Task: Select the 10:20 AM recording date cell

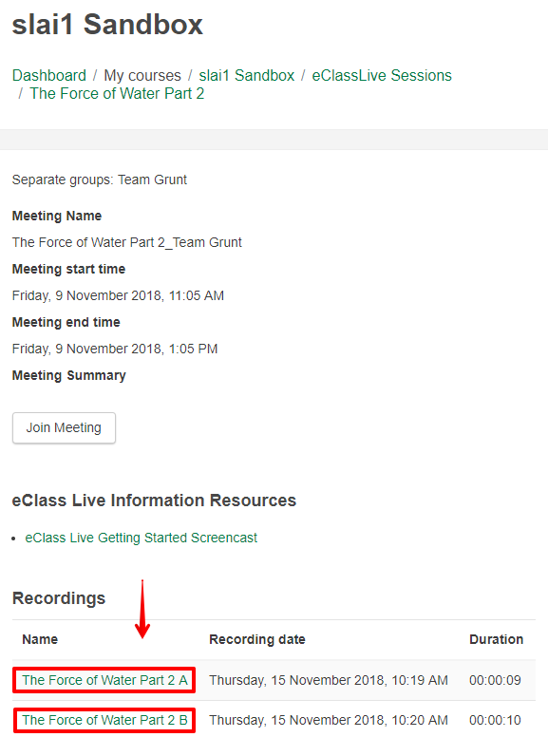Action: tap(329, 720)
